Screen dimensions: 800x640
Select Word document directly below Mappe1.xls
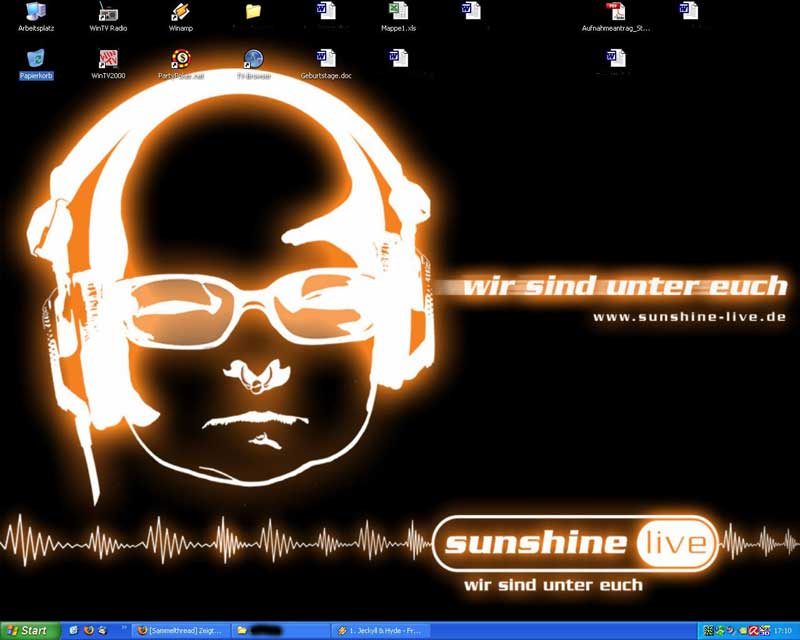click(x=398, y=58)
